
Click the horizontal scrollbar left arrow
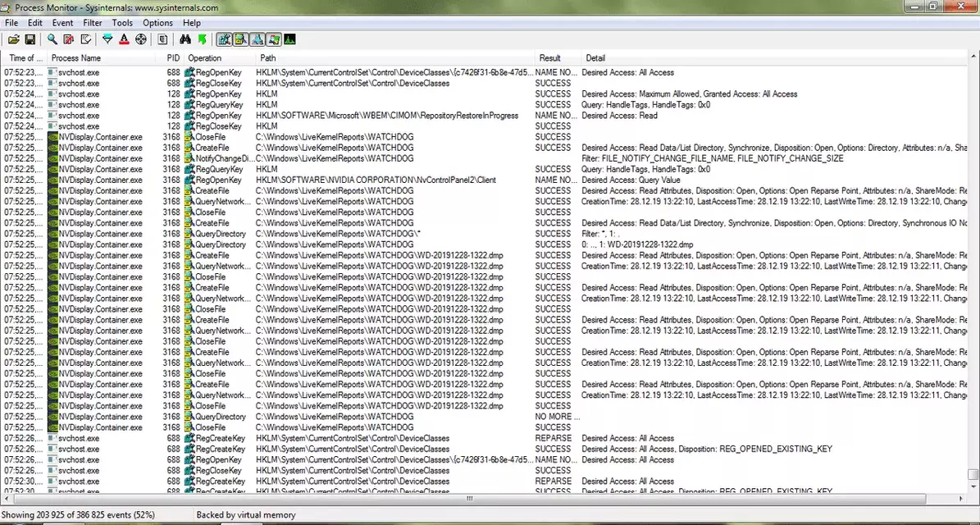(x=7, y=499)
